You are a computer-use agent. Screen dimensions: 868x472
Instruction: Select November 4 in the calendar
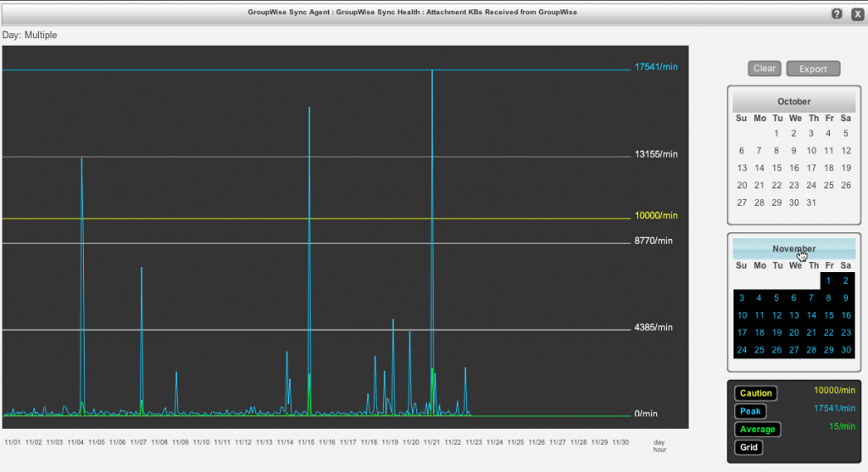point(759,297)
